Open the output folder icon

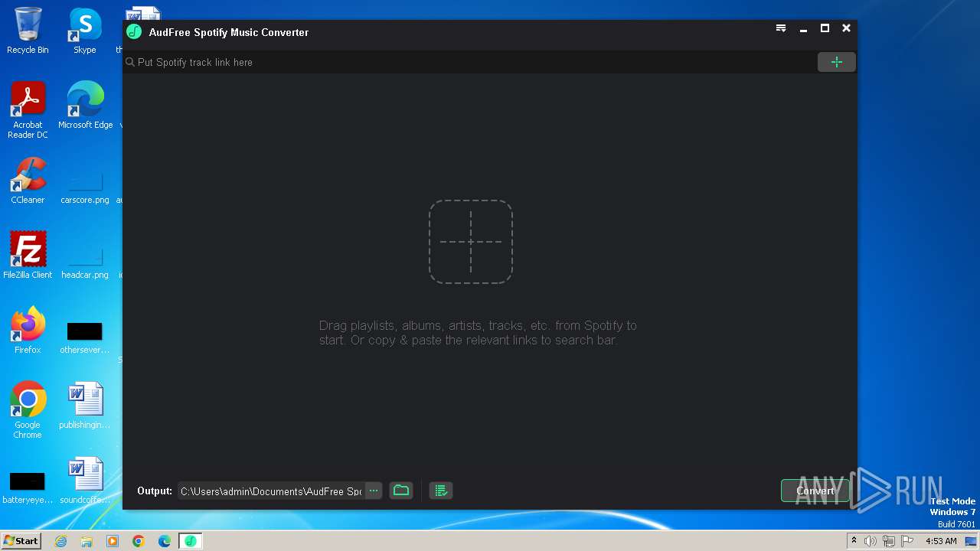(401, 491)
